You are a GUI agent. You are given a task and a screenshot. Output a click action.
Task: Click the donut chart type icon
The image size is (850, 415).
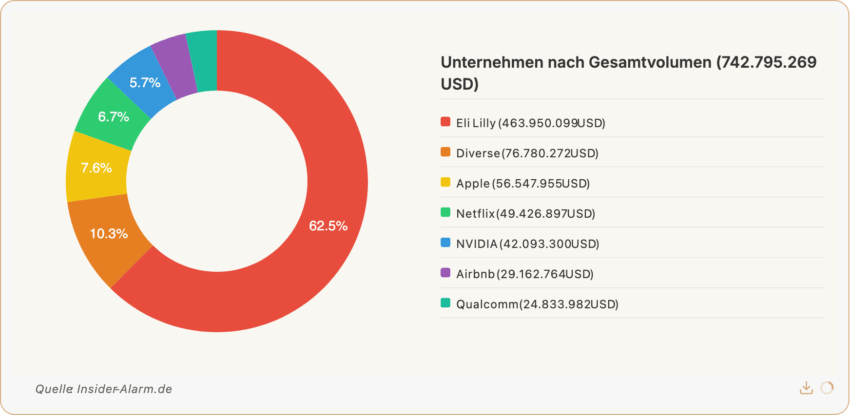(826, 388)
